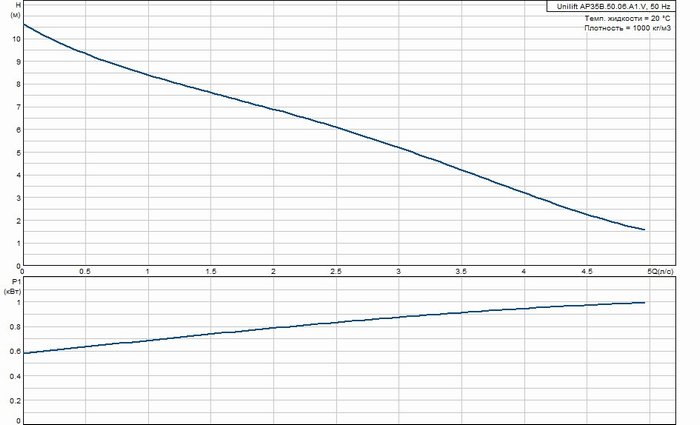700x425 pixels.
Task: Click the head curve end near 5 л/с
Action: click(644, 229)
